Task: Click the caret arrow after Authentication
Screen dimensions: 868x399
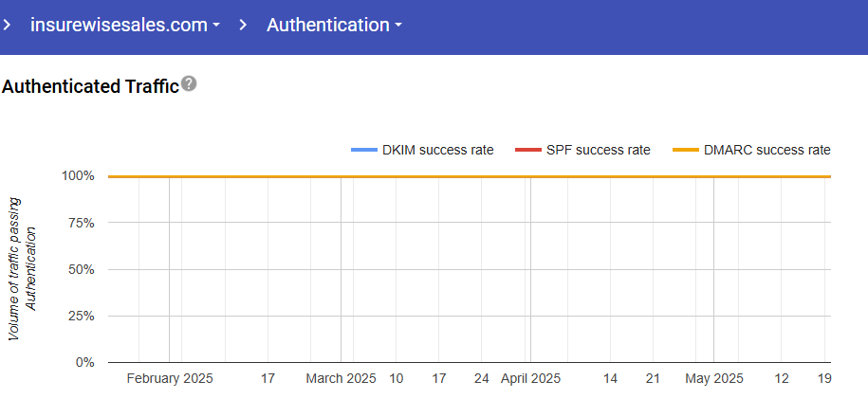Action: click(398, 27)
